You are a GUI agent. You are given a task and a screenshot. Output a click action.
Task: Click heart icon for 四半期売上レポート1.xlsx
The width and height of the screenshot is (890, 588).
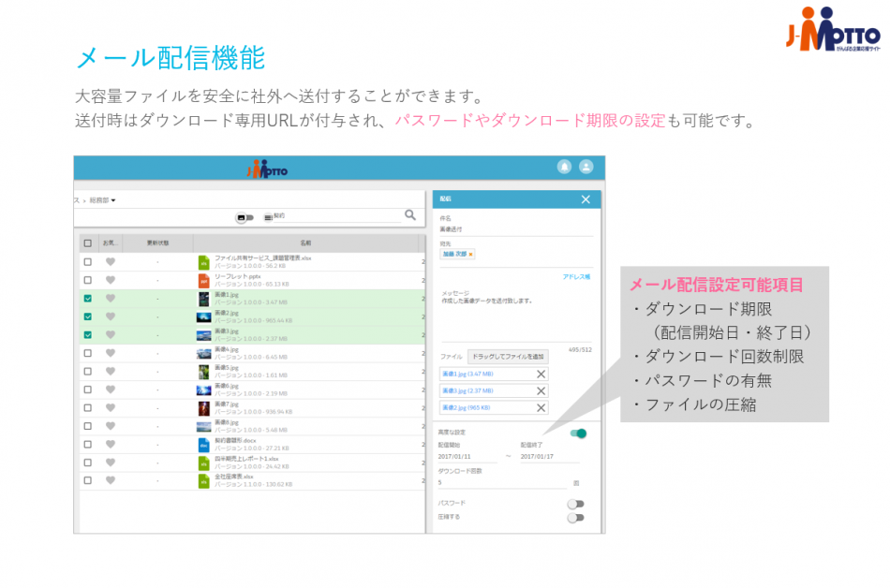click(x=111, y=463)
